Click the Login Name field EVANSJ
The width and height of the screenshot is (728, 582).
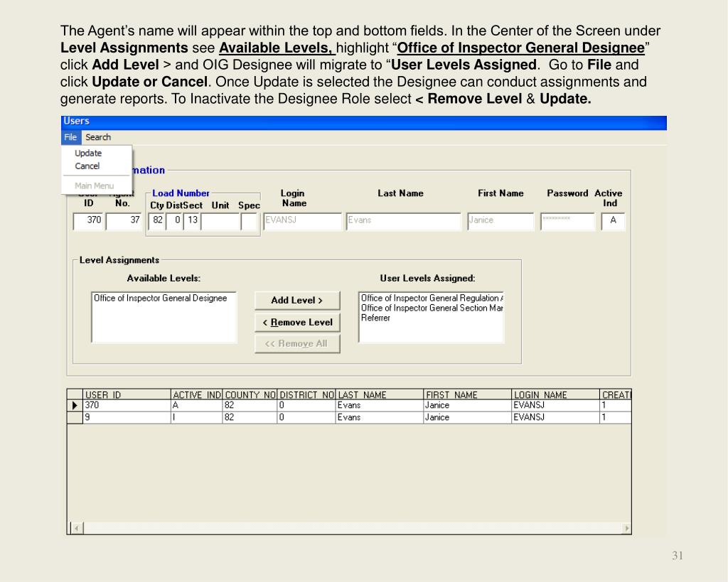point(302,221)
